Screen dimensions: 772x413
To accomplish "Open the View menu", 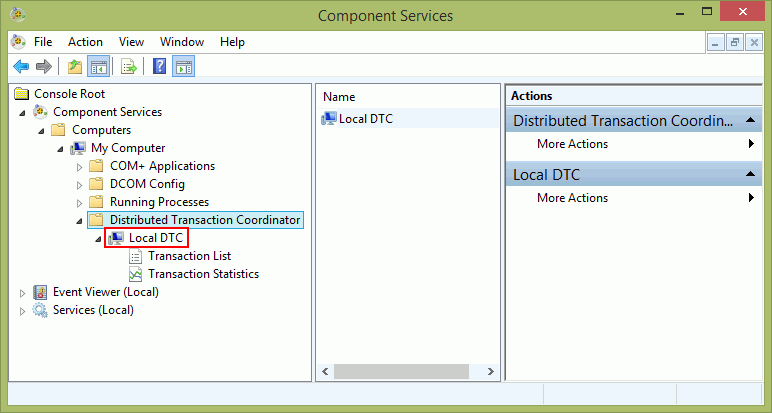I will (131, 42).
